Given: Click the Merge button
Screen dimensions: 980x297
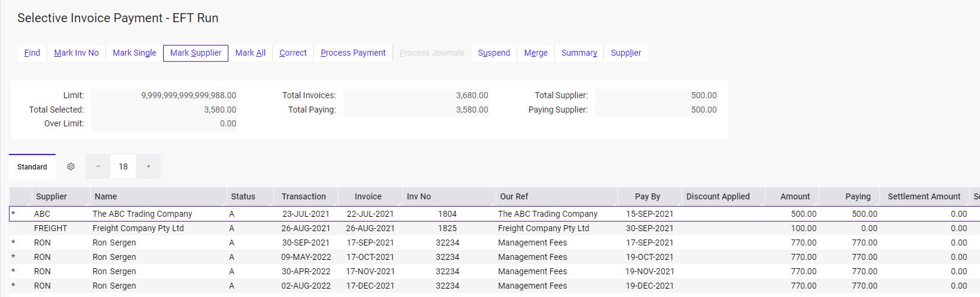Looking at the screenshot, I should coord(536,53).
